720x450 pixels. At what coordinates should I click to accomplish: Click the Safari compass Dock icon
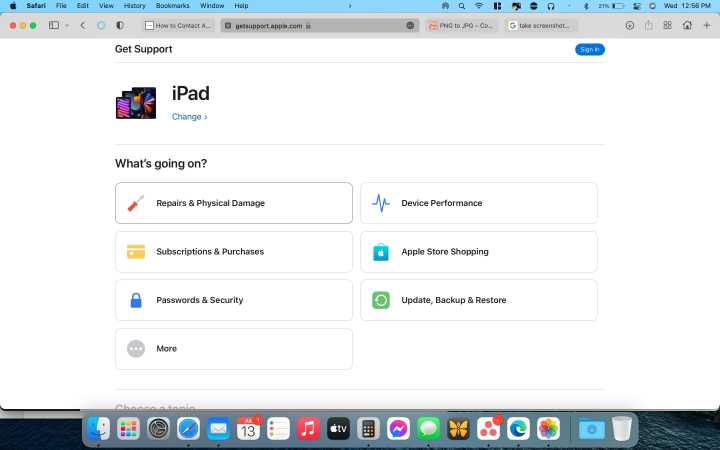[x=188, y=429]
